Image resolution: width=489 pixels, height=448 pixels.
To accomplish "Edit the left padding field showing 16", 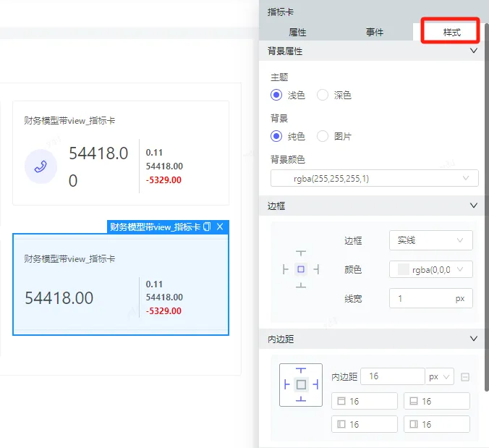I will [365, 424].
